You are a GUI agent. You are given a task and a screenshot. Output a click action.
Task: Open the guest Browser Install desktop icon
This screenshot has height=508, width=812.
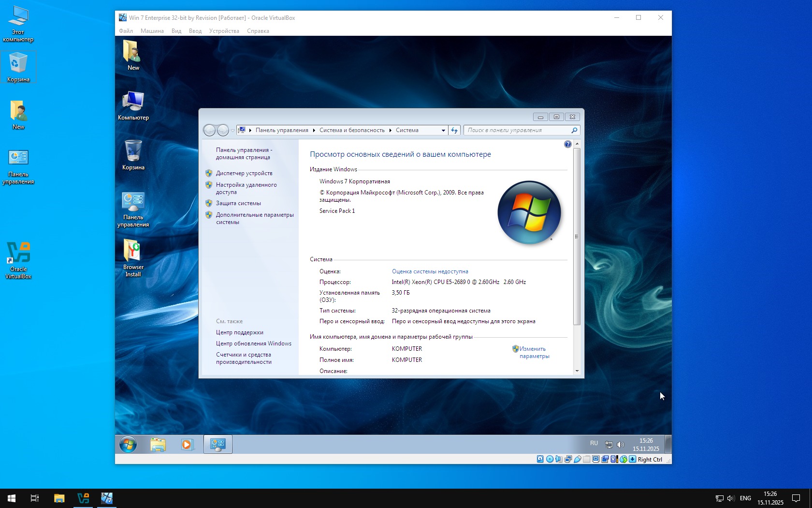click(133, 257)
